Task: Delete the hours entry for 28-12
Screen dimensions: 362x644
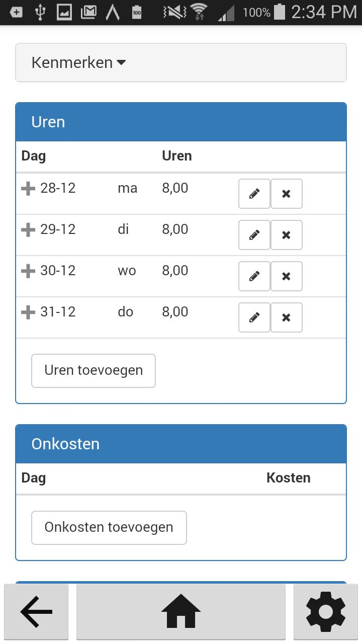Action: [x=287, y=194]
